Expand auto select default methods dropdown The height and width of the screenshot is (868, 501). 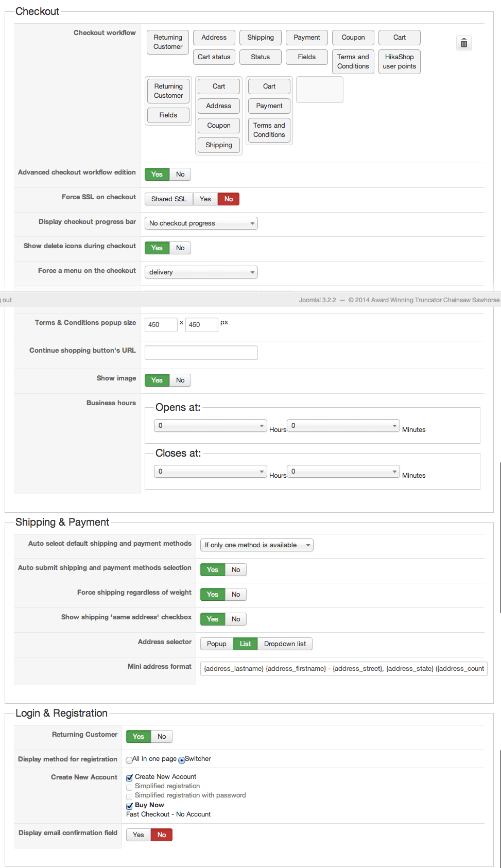point(256,545)
